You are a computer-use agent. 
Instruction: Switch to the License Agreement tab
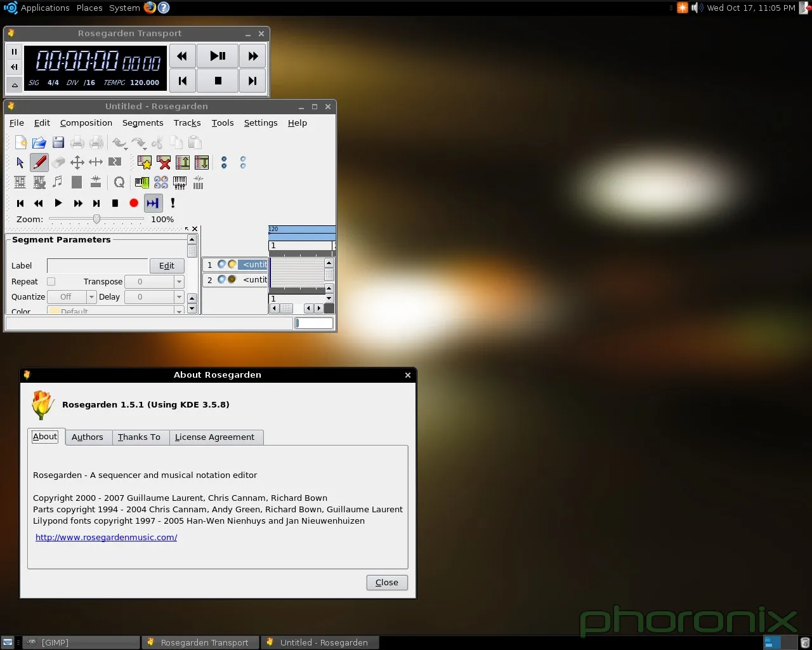point(214,437)
